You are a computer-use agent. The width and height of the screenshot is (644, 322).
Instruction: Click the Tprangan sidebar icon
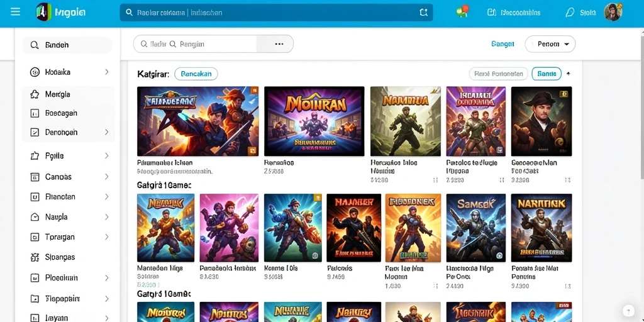tap(35, 237)
